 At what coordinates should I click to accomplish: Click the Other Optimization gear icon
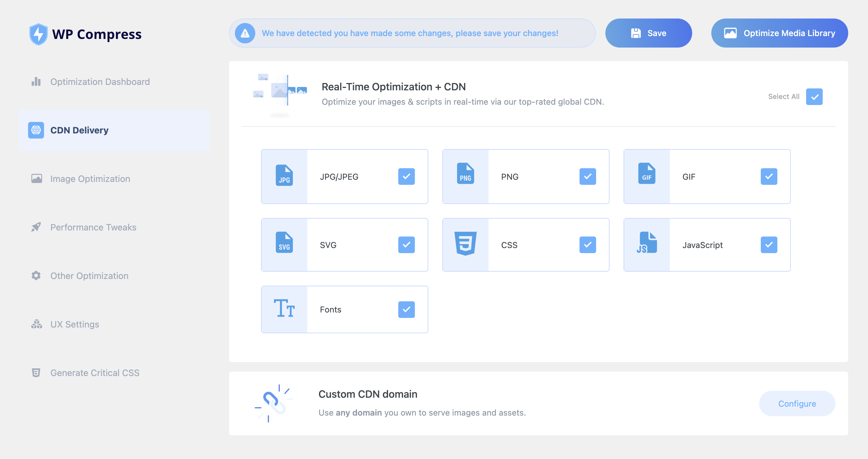[36, 276]
